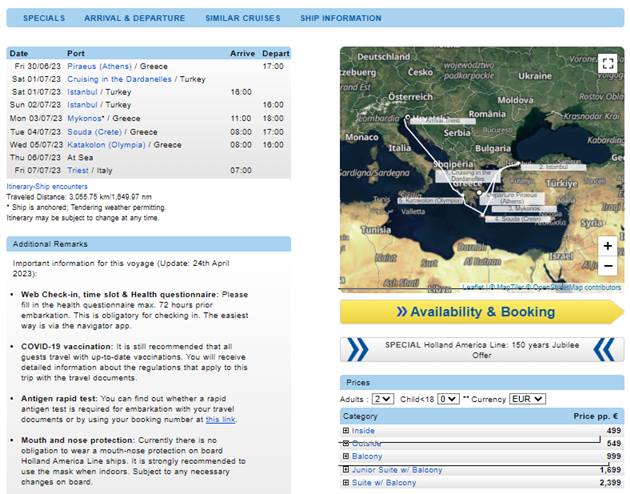This screenshot has height=494, width=630.
Task: Open the Inside cabin category link
Action: click(363, 431)
